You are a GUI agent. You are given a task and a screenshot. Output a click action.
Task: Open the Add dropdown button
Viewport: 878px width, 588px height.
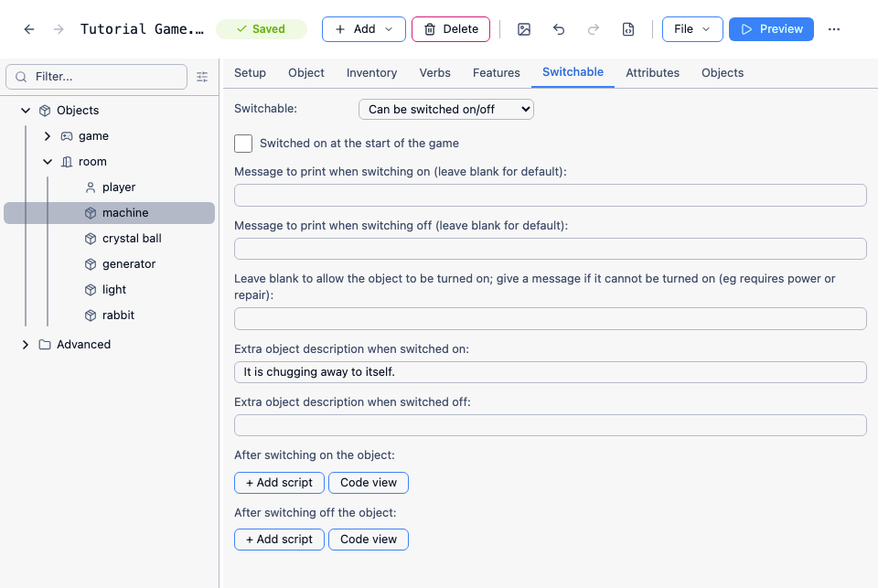[364, 29]
